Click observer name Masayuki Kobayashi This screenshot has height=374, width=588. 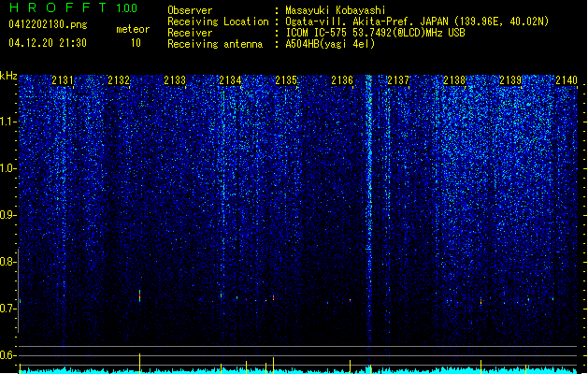(336, 10)
